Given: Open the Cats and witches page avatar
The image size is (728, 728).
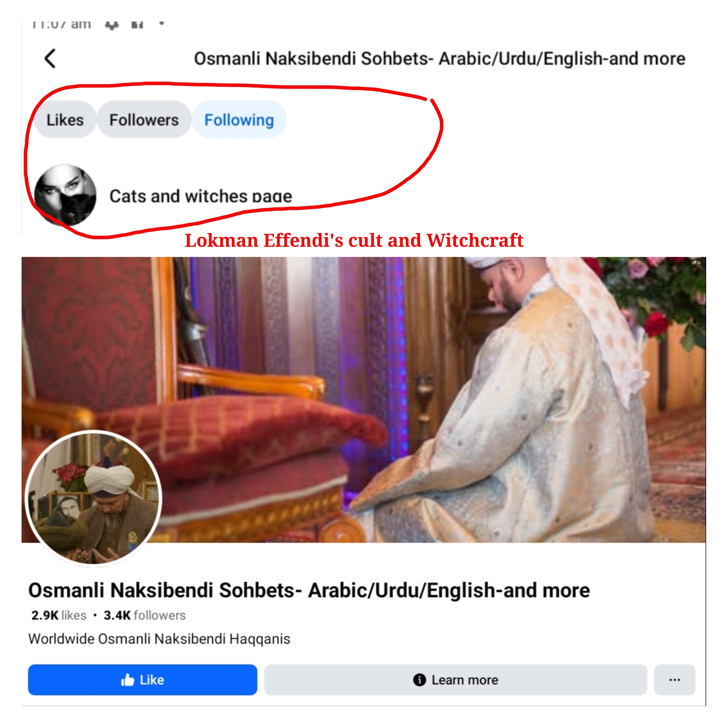Looking at the screenshot, I should tap(65, 195).
